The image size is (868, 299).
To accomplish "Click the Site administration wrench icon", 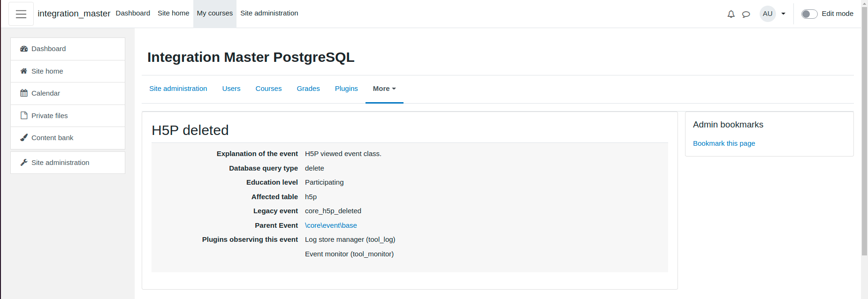I will 24,163.
